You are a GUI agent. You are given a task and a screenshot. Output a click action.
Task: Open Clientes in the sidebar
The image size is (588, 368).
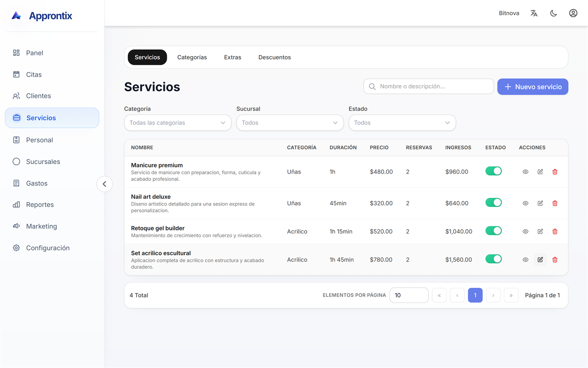pyautogui.click(x=52, y=96)
